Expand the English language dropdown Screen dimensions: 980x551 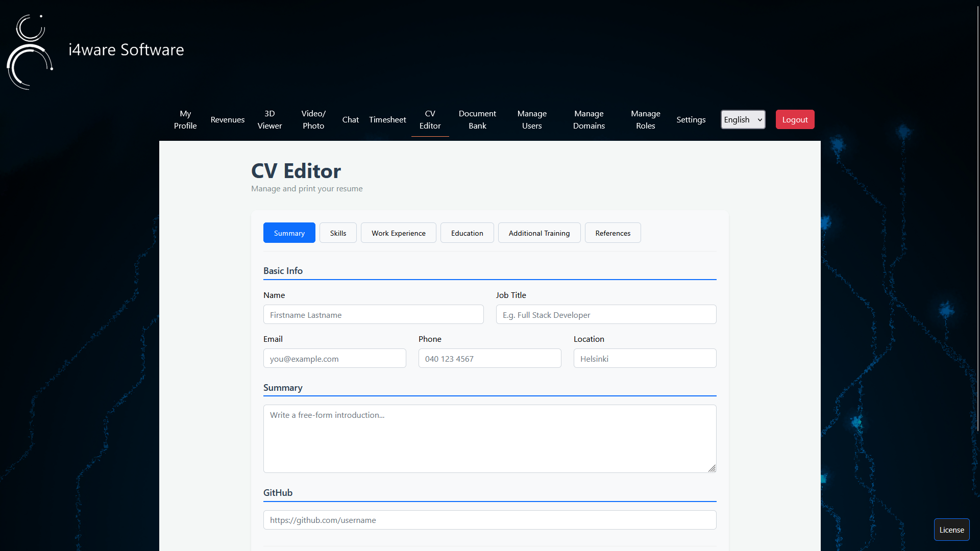pos(743,119)
